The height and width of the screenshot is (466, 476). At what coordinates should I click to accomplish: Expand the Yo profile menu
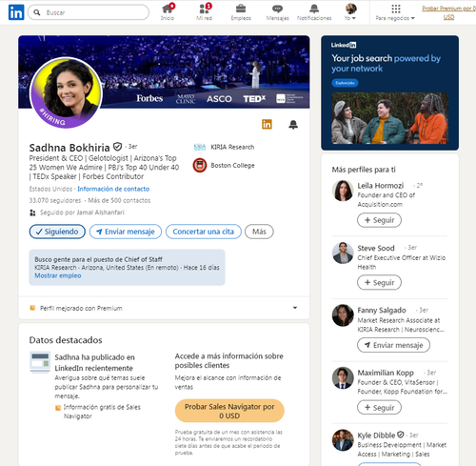coord(350,12)
